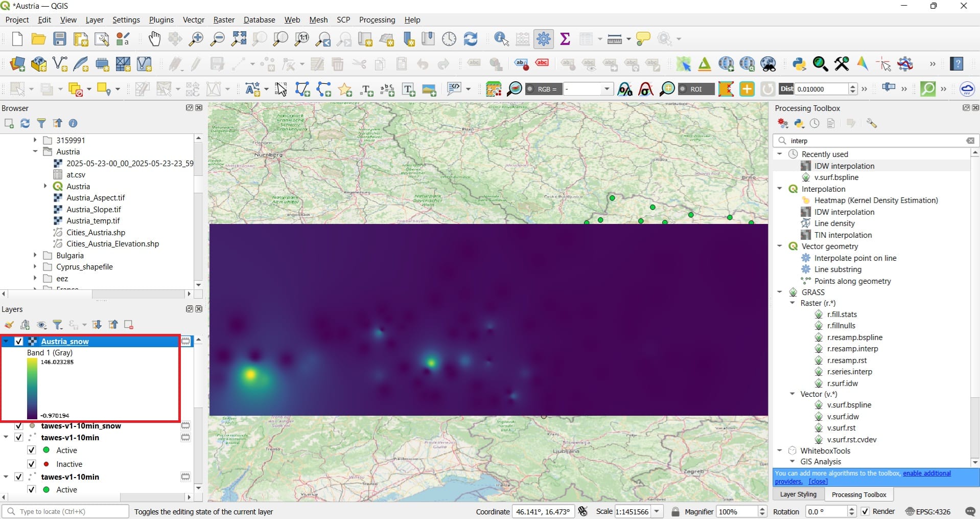
Task: Collapse the Vector geometry group
Action: click(x=780, y=246)
